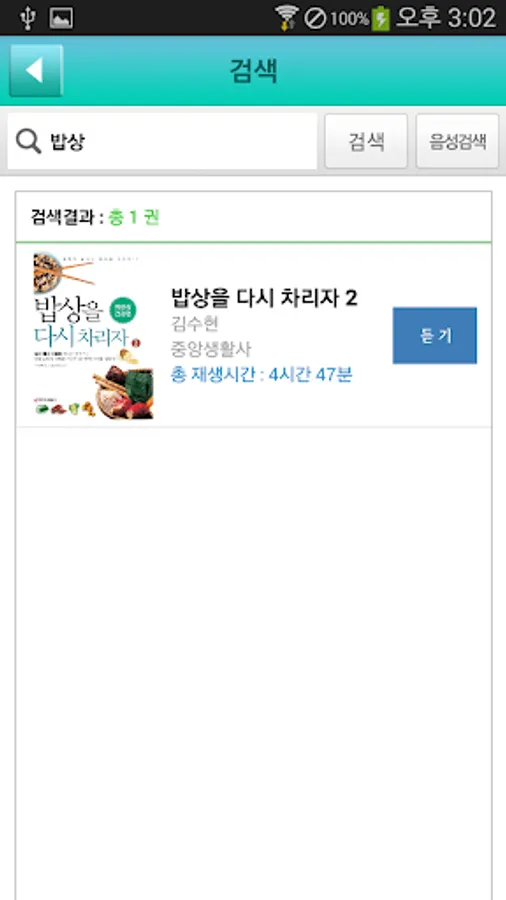Viewport: 506px width, 900px height.
Task: Tap the 오후 3:02 clock
Action: (446, 18)
